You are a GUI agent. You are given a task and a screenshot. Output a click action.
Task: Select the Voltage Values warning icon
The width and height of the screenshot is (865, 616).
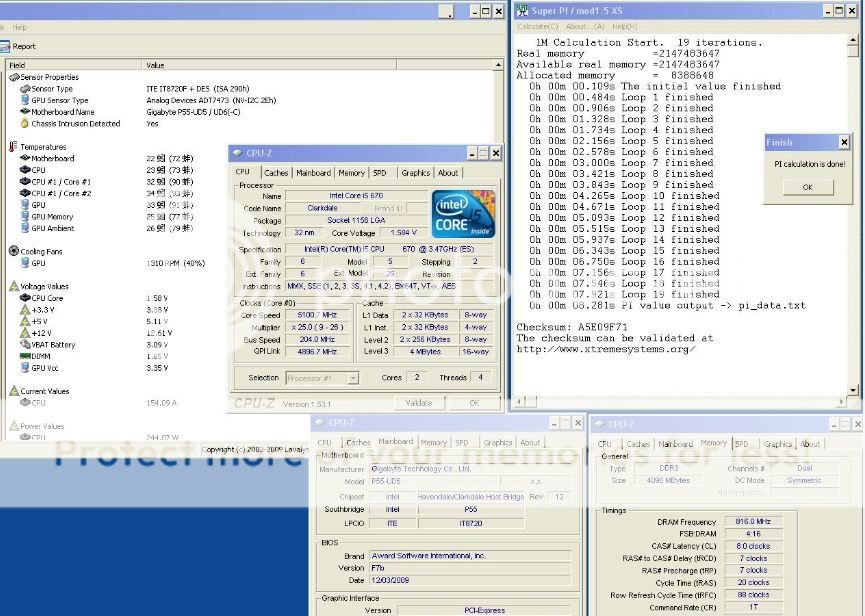14,286
